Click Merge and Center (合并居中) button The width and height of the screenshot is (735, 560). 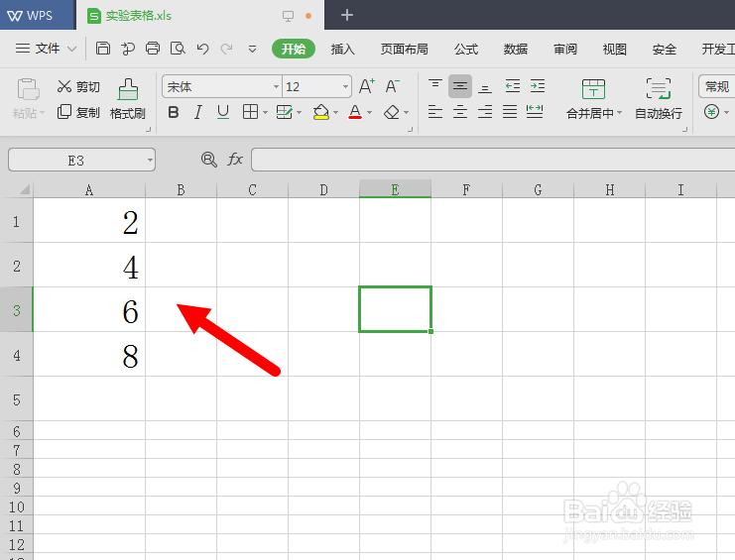point(593,99)
